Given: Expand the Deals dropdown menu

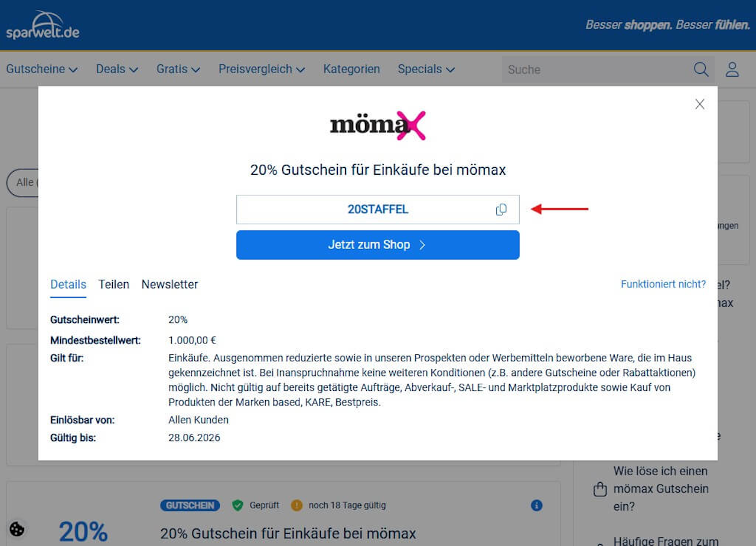Looking at the screenshot, I should 117,69.
